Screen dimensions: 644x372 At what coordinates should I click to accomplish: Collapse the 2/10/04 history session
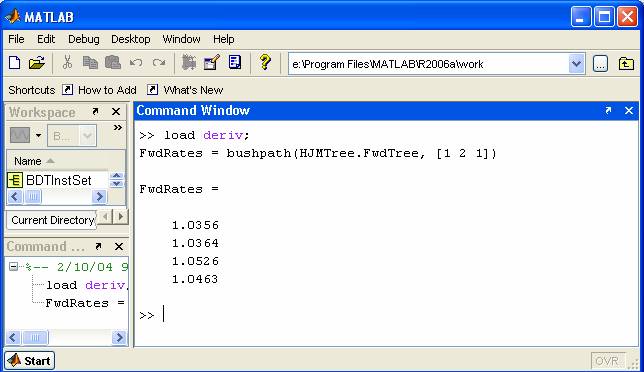[x=13, y=266]
